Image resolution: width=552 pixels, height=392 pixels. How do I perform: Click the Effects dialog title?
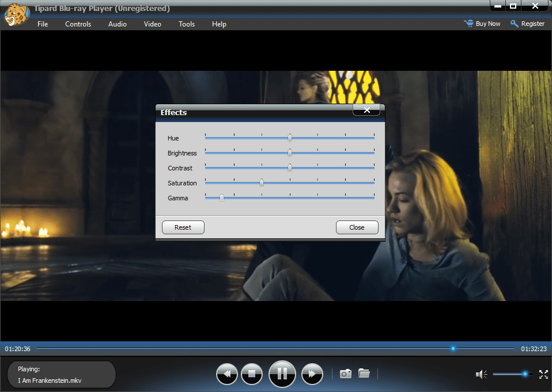173,112
